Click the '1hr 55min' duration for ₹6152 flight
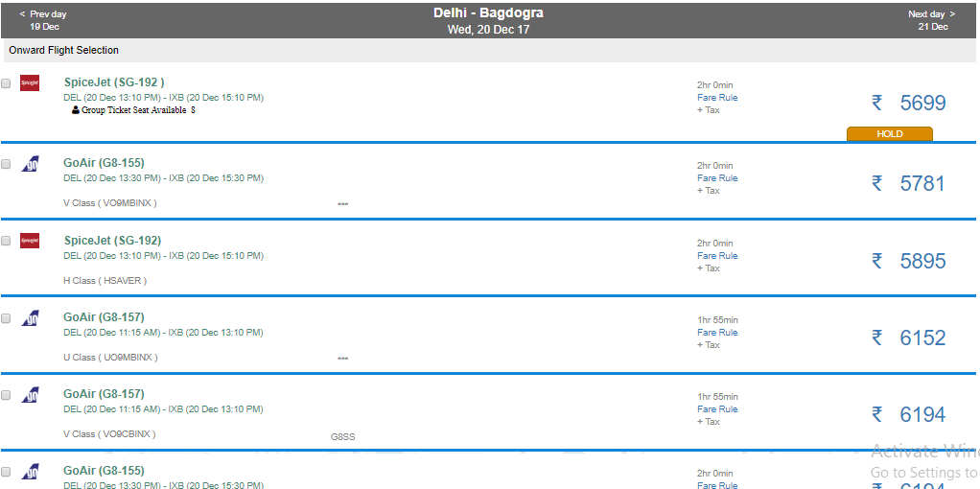Image resolution: width=980 pixels, height=489 pixels. (717, 320)
